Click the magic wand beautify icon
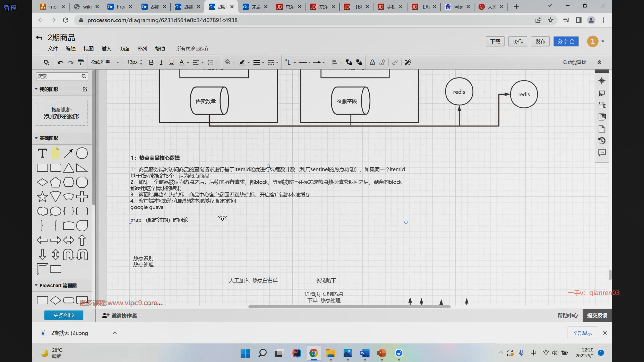This screenshot has width=644, height=362. coord(408,62)
